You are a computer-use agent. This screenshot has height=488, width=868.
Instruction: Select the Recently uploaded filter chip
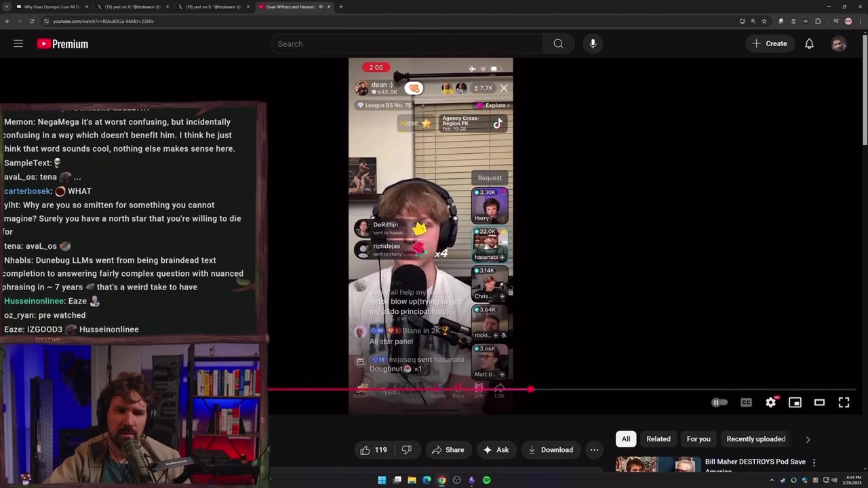(756, 439)
